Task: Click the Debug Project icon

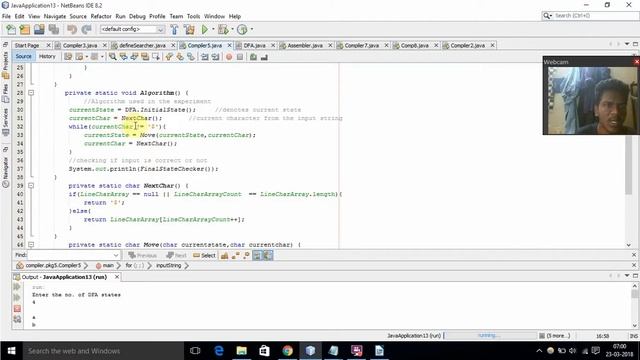Action: pyautogui.click(x=223, y=29)
